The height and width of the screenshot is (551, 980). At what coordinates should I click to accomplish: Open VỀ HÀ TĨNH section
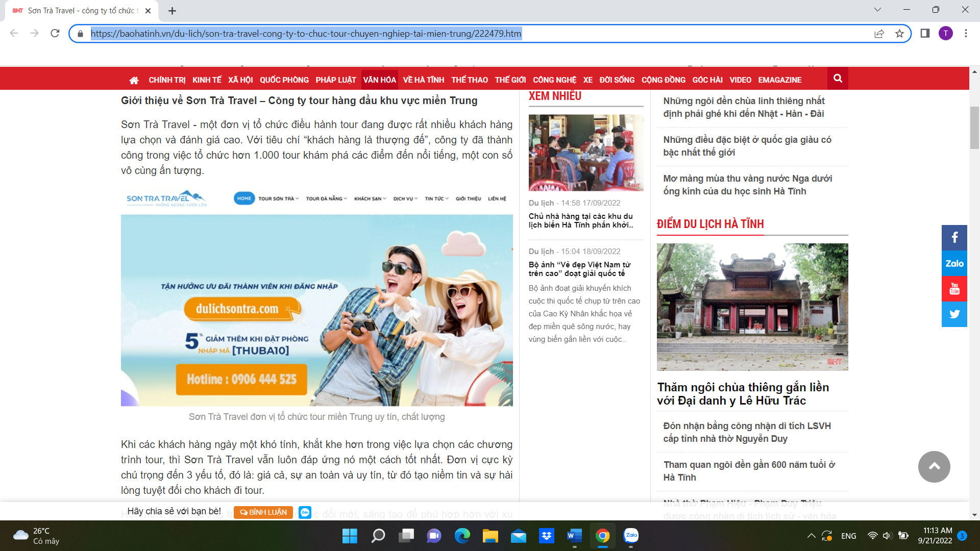coord(424,80)
